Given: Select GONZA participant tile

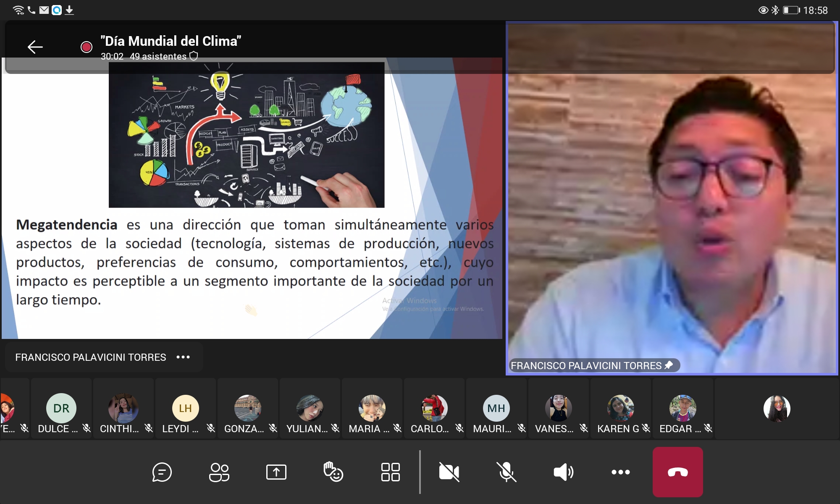Looking at the screenshot, I should click(x=248, y=408).
